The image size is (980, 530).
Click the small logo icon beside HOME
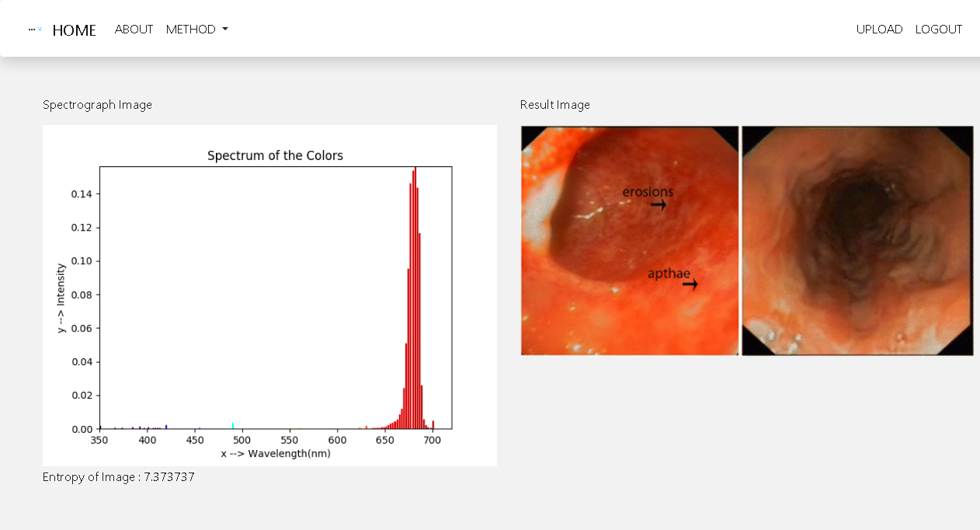click(x=35, y=30)
